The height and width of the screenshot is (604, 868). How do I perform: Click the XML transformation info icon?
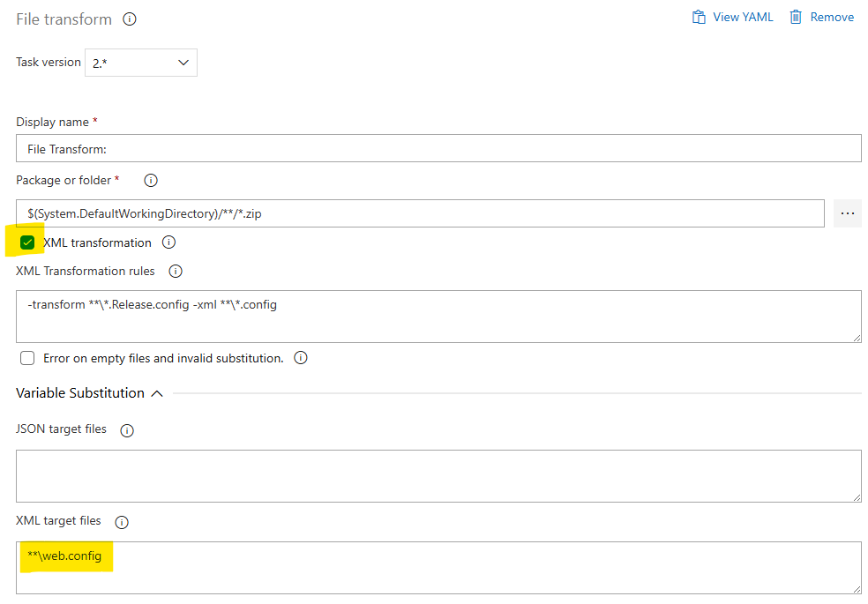[x=168, y=242]
